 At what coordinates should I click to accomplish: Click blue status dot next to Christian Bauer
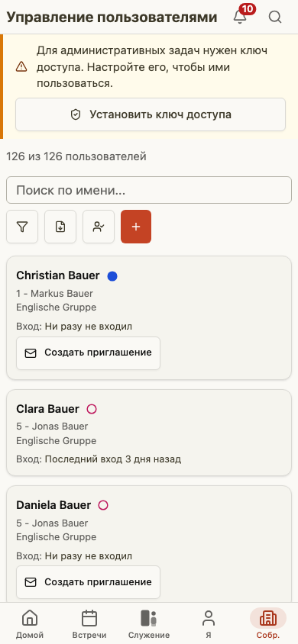tap(112, 276)
